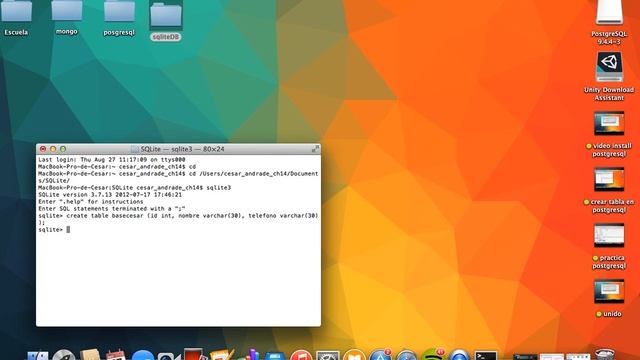Select the Escuela folder on the desktop
The image size is (640, 360).
pos(16,11)
